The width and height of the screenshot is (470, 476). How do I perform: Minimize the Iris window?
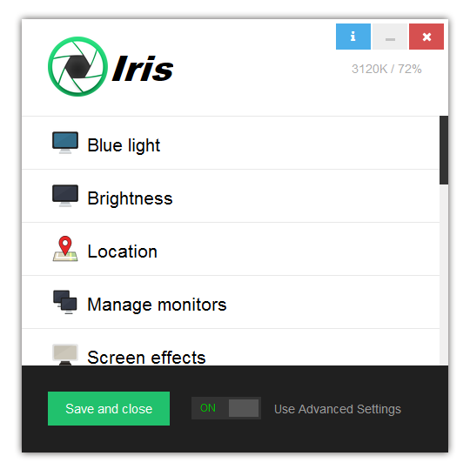tap(390, 37)
